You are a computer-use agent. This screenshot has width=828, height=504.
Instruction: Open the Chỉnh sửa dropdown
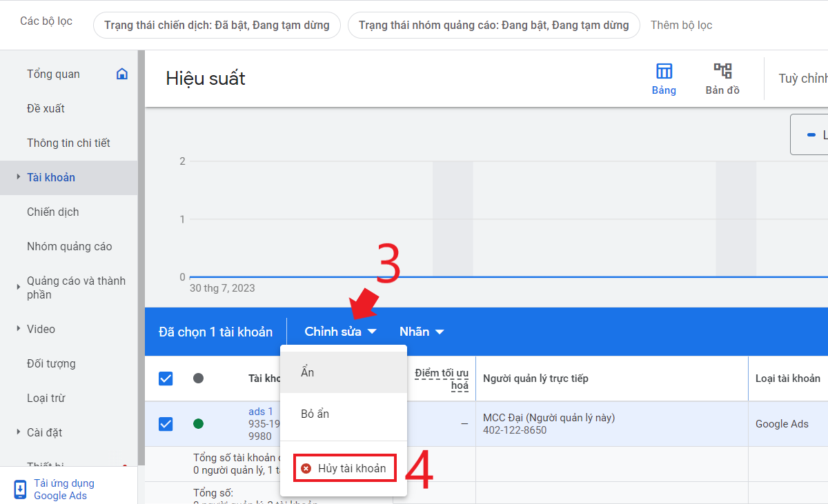340,332
